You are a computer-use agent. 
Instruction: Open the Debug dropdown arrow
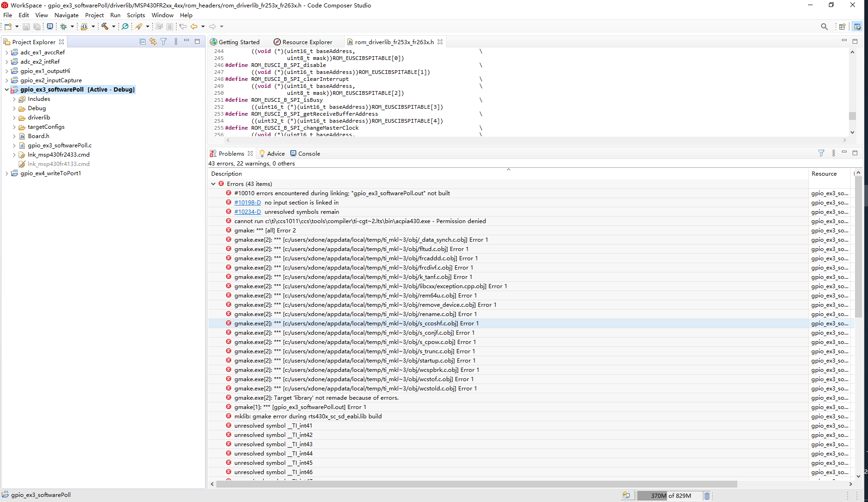[72, 26]
